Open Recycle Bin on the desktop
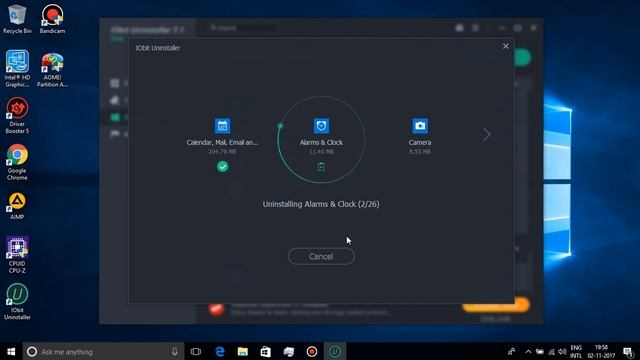Image resolution: width=640 pixels, height=360 pixels. pyautogui.click(x=17, y=19)
